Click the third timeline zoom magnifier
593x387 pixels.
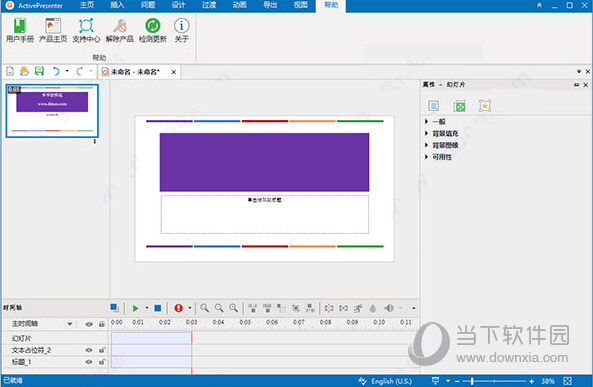tap(234, 308)
